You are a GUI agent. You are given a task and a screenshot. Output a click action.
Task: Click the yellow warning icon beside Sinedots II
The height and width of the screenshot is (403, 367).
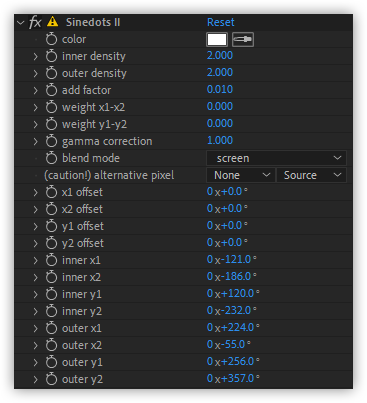(52, 22)
